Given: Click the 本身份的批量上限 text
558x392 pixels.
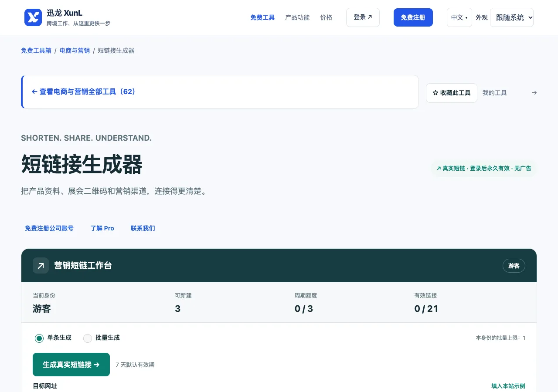Looking at the screenshot, I should pos(500,338).
